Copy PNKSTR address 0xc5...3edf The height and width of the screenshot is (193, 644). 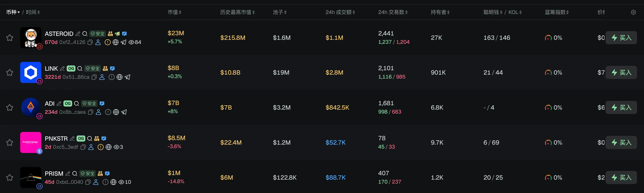(83, 147)
